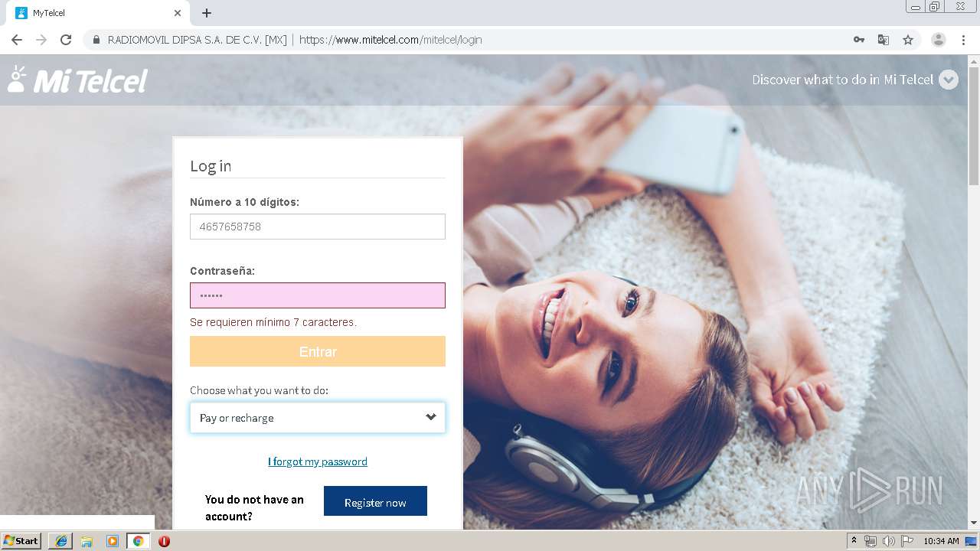Click 'Choose what you want to do:' label
980x551 pixels.
(x=259, y=390)
